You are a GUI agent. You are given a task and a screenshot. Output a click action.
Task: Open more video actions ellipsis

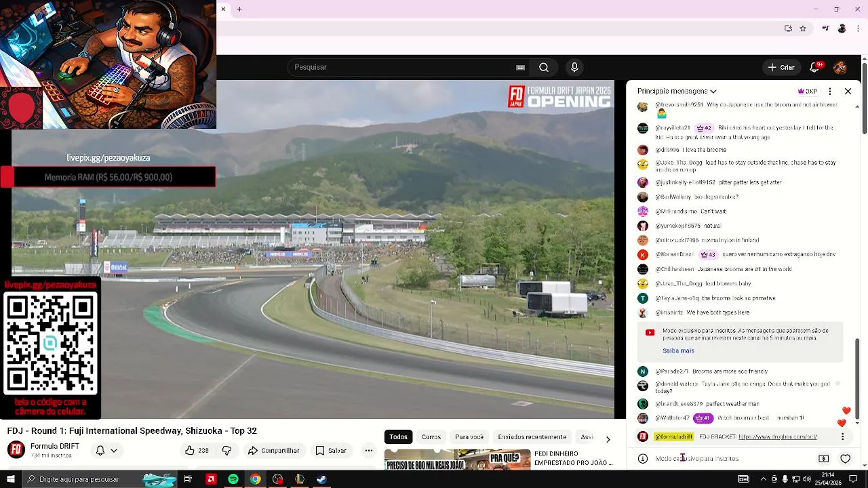coord(368,451)
